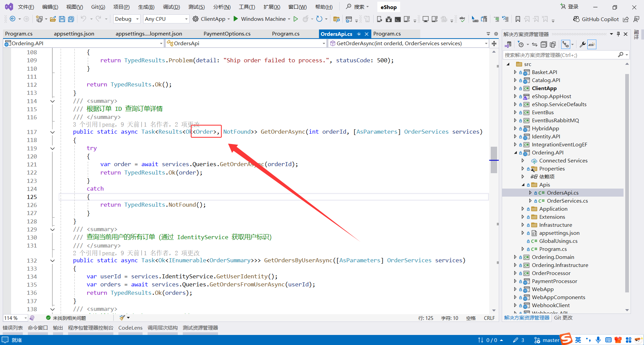This screenshot has width=644, height=345.
Task: Click the Navigate Backward arrow icon
Action: coord(12,19)
